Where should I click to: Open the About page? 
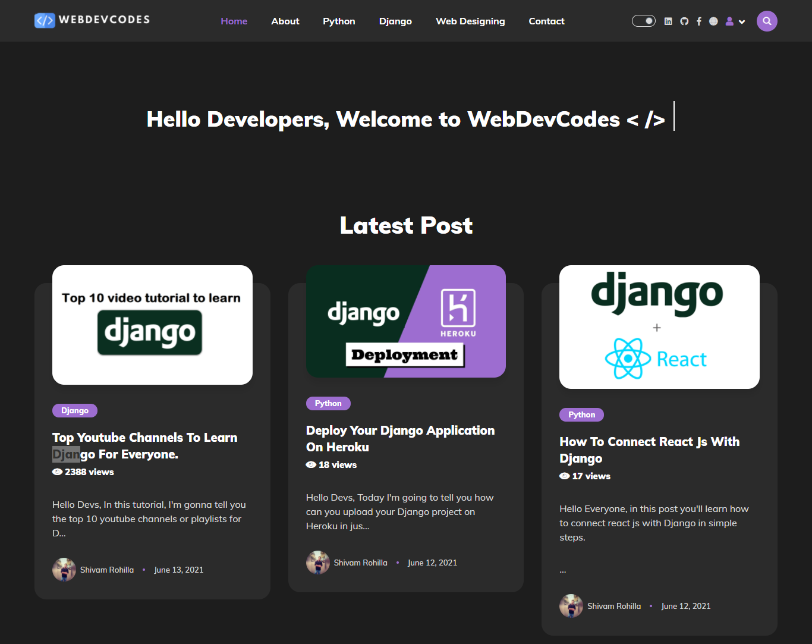(x=285, y=21)
